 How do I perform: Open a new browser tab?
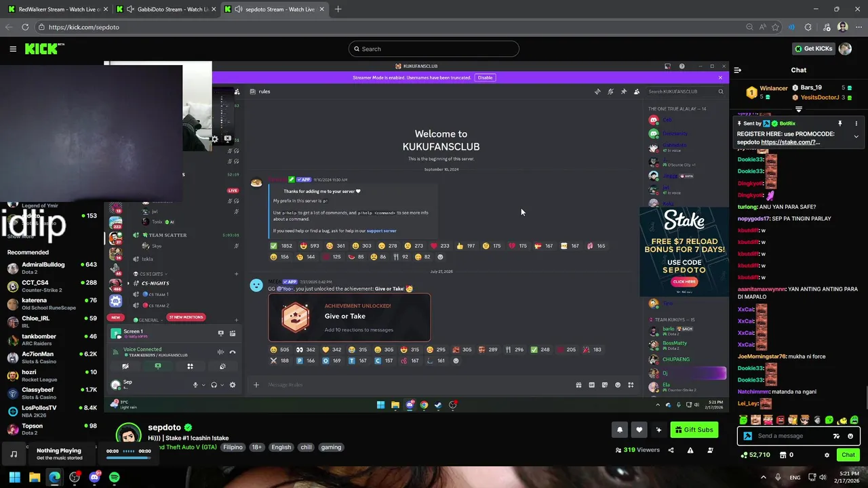338,9
